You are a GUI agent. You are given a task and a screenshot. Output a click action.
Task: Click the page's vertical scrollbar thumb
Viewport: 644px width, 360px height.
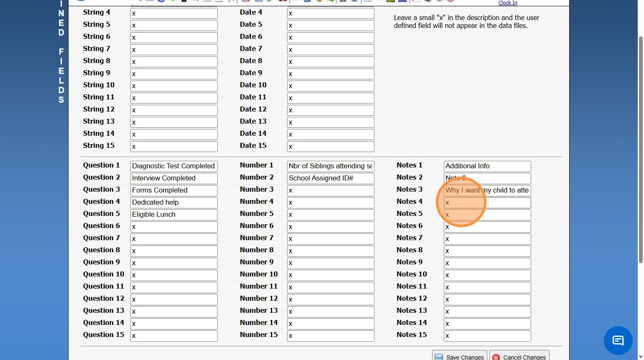point(641,150)
